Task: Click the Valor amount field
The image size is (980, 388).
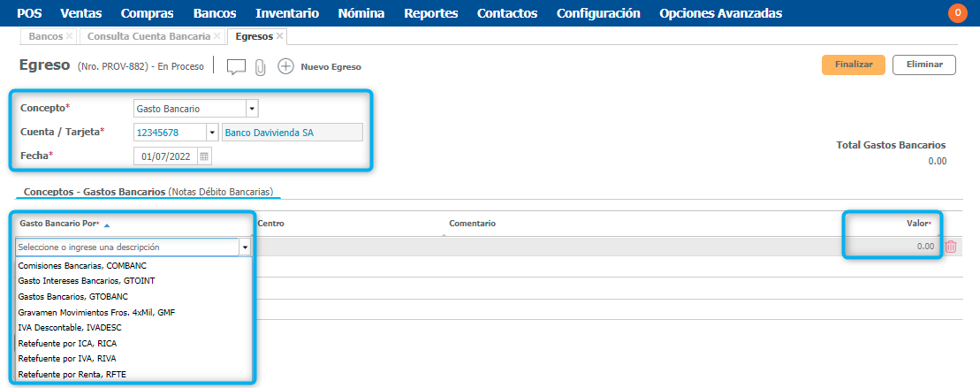Action: 893,247
